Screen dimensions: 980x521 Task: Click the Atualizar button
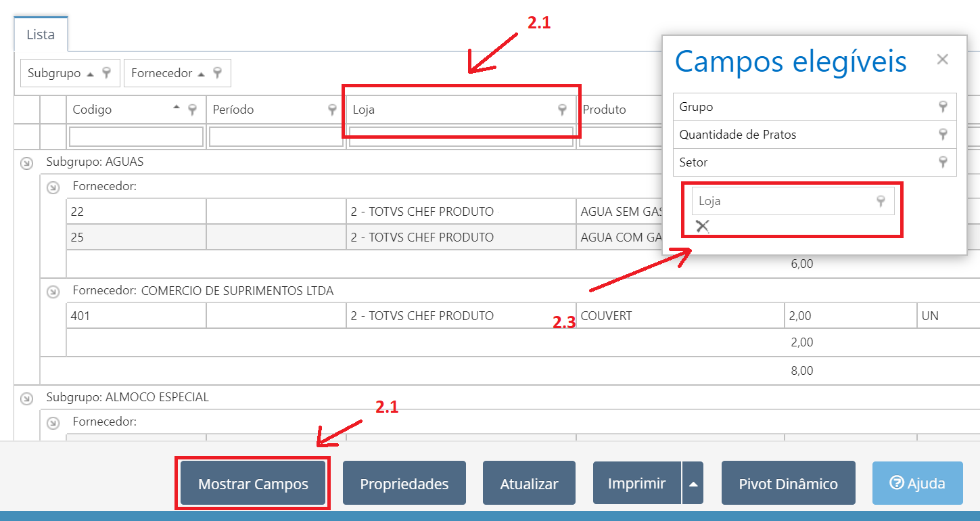(x=529, y=483)
